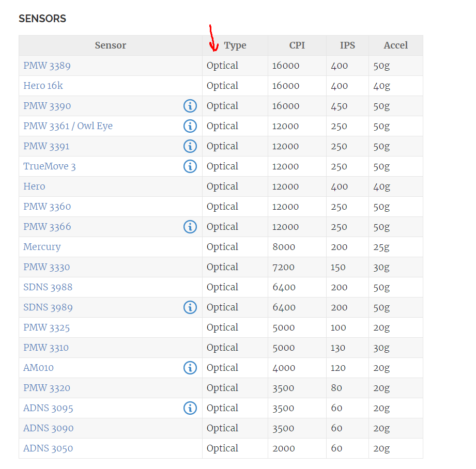Open PMW 3361 / Owl Eye link
Viewport: 476px width, 469px height.
tap(68, 126)
